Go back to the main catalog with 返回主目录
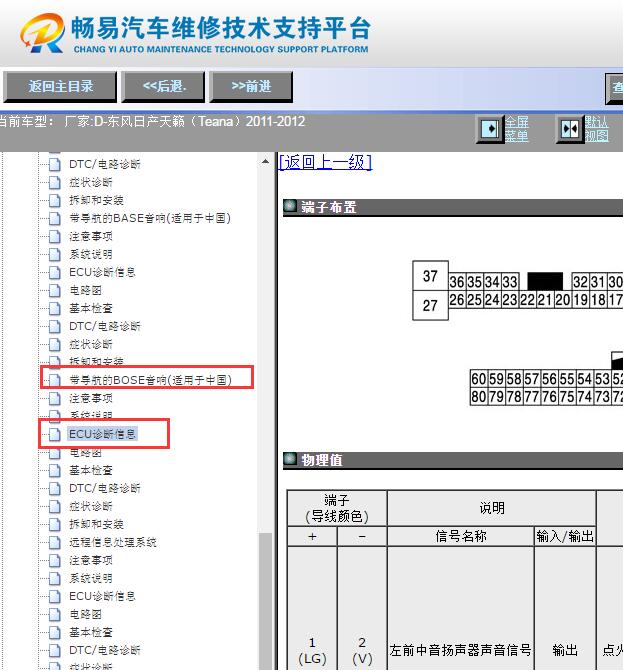The image size is (623, 670). (x=60, y=87)
